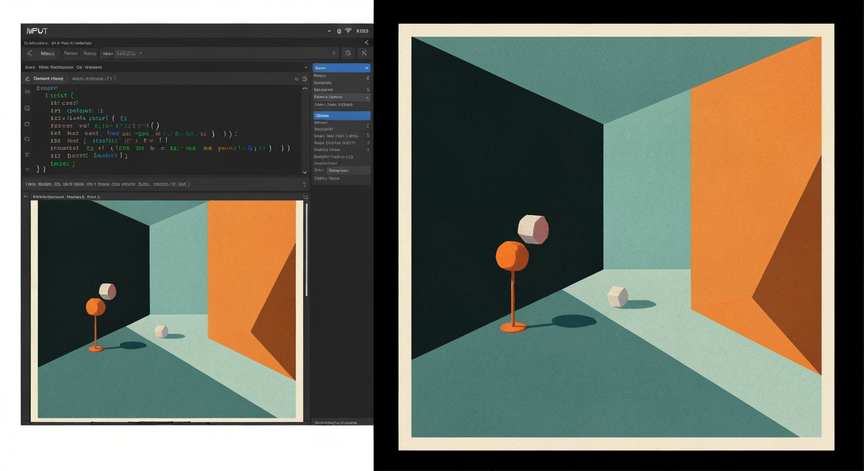Click the code editor scroll-down arrow
The width and height of the screenshot is (864, 471).
coord(305,172)
